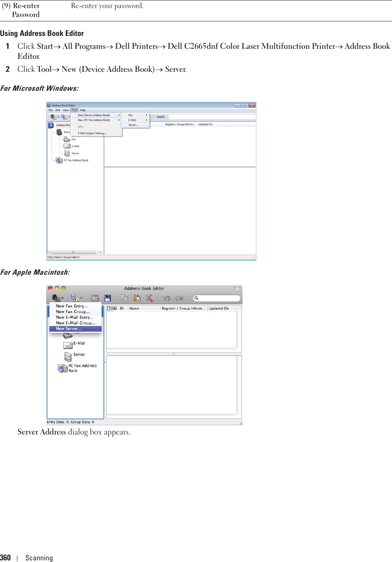Select E-Mail item in Mac sidebar
Image resolution: width=392 pixels, height=562 pixels.
pyautogui.click(x=74, y=344)
